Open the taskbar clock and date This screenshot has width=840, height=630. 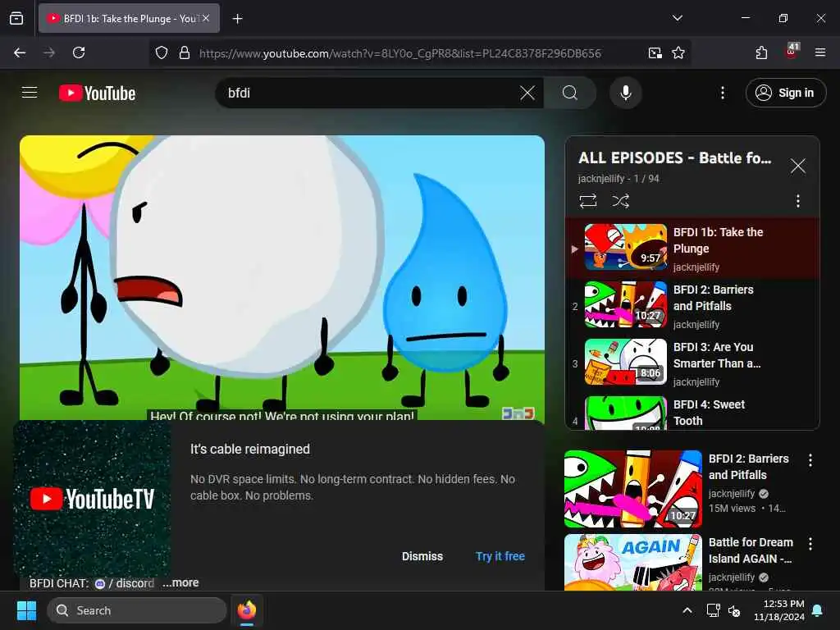[x=779, y=610]
